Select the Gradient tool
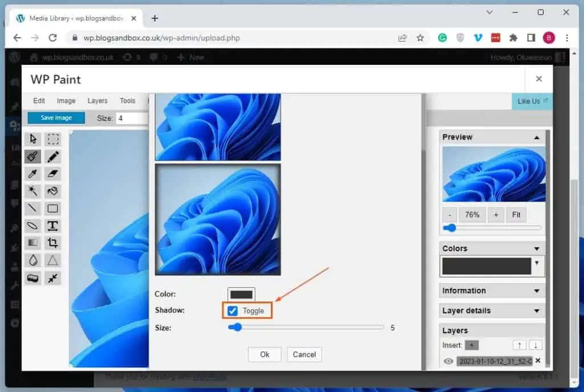The height and width of the screenshot is (392, 584). click(33, 243)
